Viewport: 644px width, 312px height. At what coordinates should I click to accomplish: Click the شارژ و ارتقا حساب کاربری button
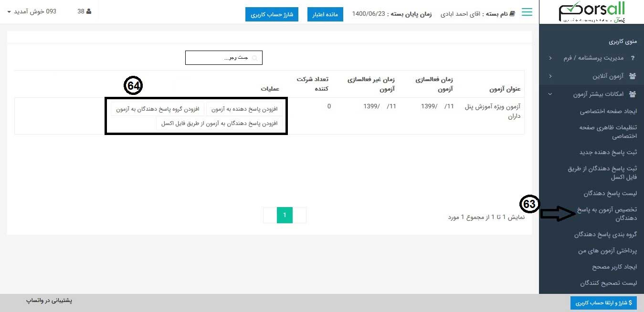[x=603, y=303]
